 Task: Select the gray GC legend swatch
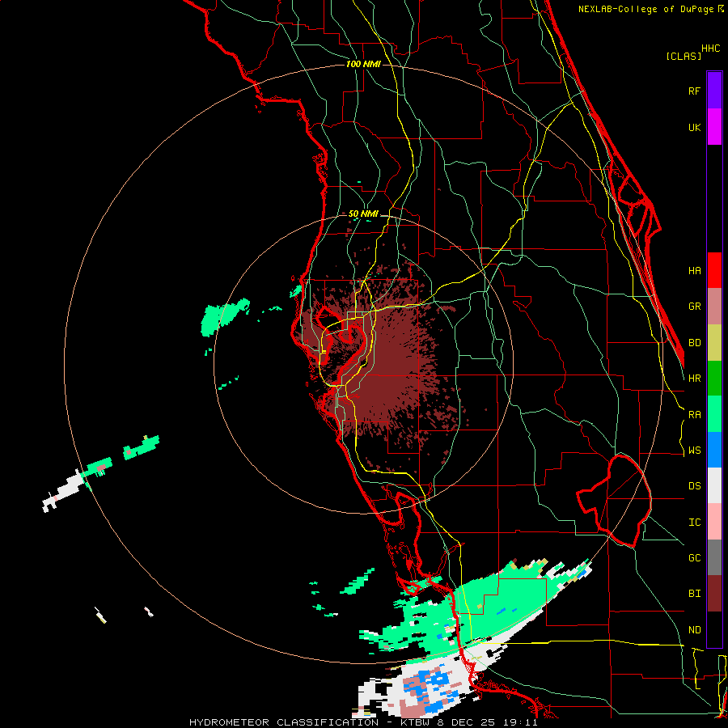click(714, 557)
